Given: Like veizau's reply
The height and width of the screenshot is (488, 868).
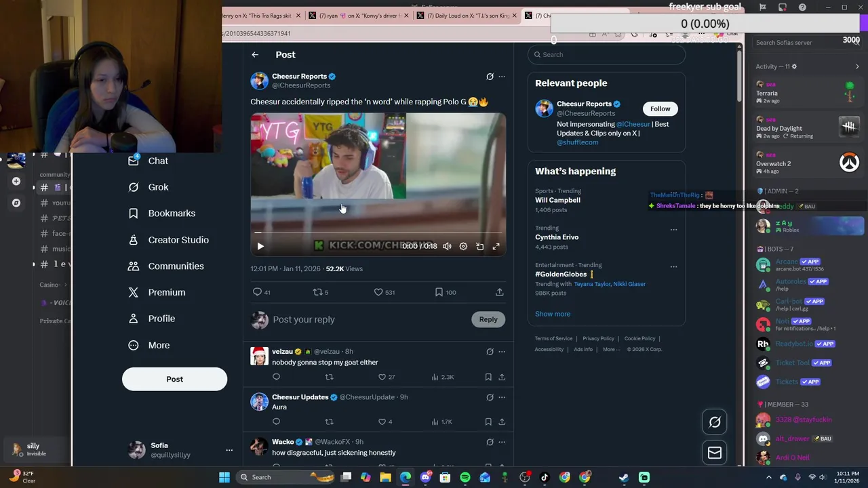Looking at the screenshot, I should coord(382,377).
